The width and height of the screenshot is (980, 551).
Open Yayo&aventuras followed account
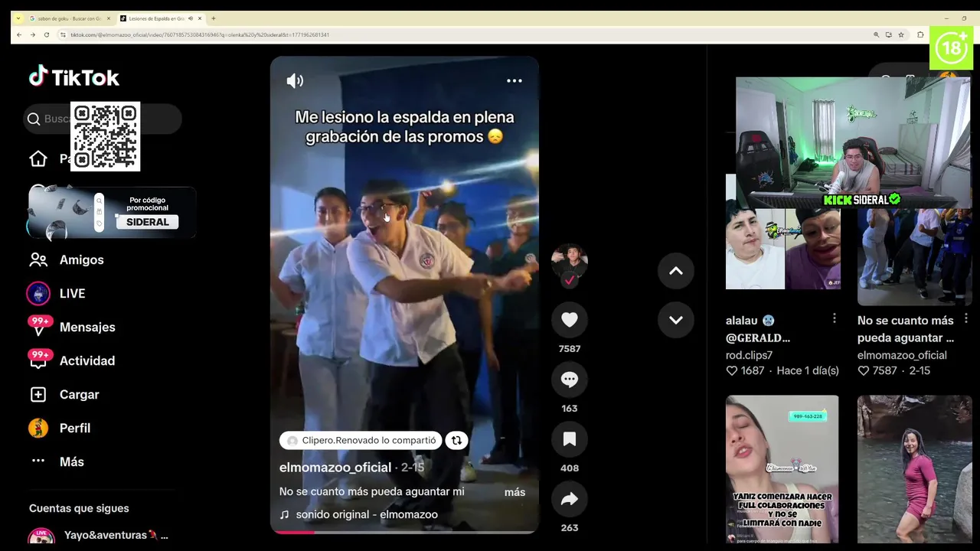[x=98, y=536]
